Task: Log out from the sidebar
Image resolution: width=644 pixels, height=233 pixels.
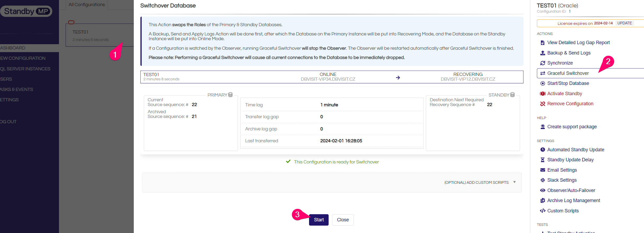Action: tap(8, 122)
